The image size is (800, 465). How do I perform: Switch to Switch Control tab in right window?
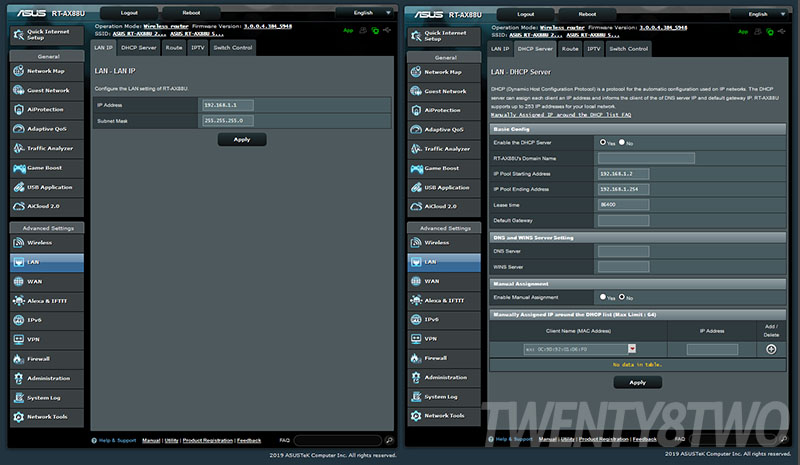(x=629, y=49)
